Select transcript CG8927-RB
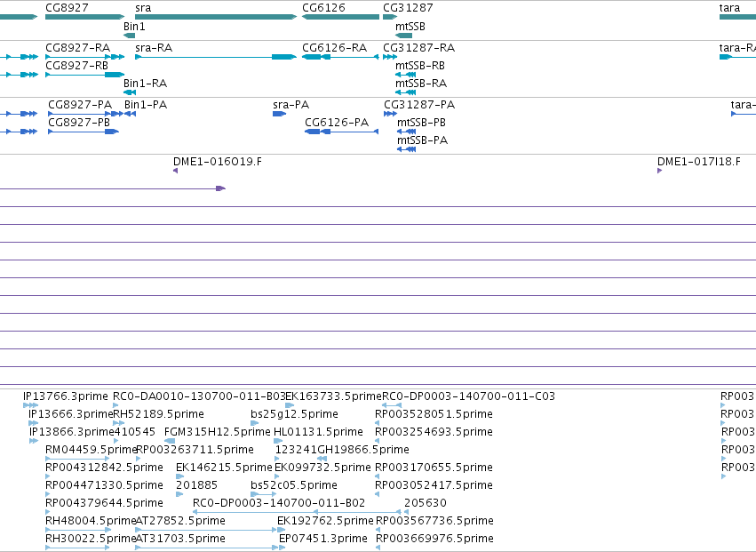This screenshot has width=756, height=552. tap(85, 75)
